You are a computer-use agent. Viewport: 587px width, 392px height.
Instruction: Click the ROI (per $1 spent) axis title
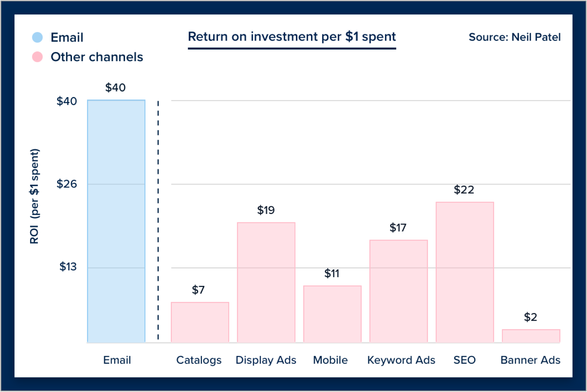pos(35,196)
